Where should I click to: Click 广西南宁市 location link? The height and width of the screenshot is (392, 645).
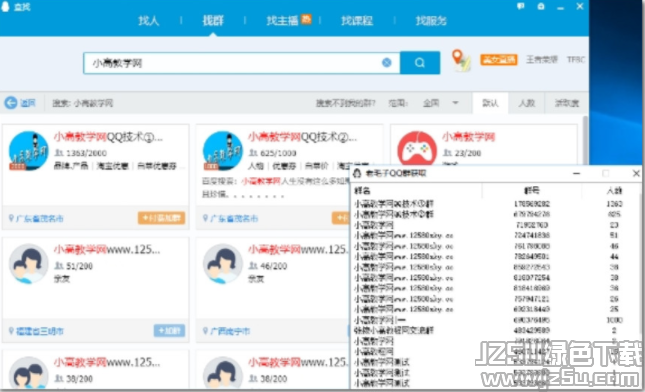pyautogui.click(x=230, y=331)
